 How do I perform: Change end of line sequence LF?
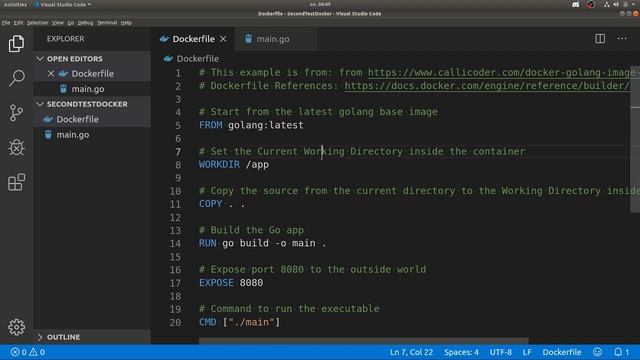pos(527,352)
